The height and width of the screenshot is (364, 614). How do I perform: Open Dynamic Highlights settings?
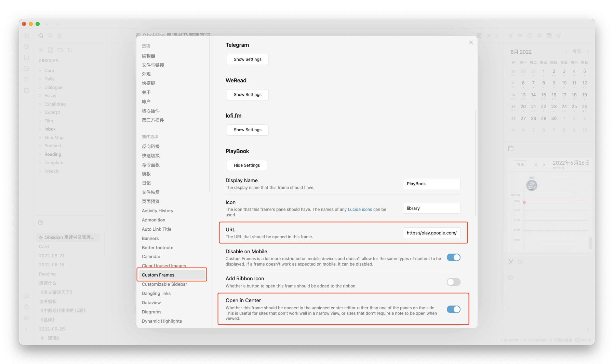[x=162, y=321]
